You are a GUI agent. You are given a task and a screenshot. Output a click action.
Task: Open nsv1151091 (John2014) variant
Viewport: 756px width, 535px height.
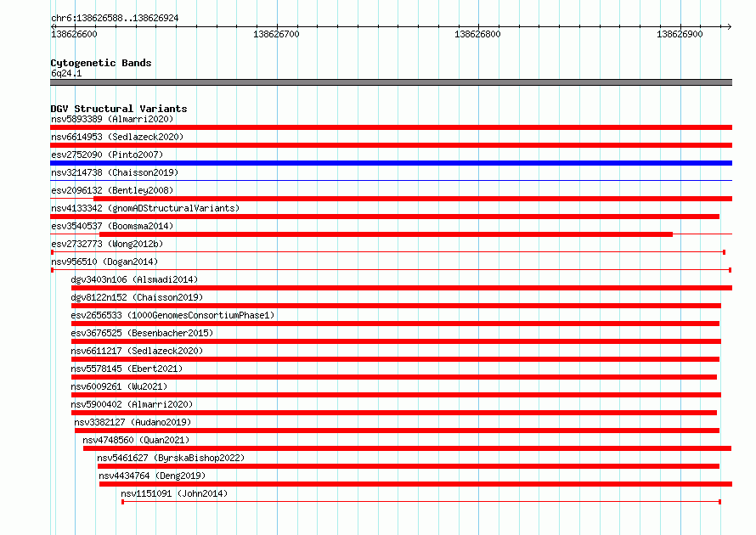tap(174, 493)
